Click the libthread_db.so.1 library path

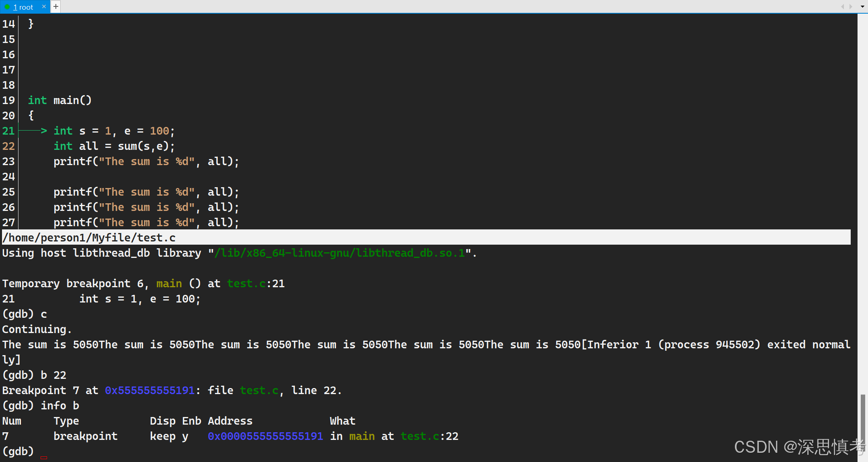point(340,253)
